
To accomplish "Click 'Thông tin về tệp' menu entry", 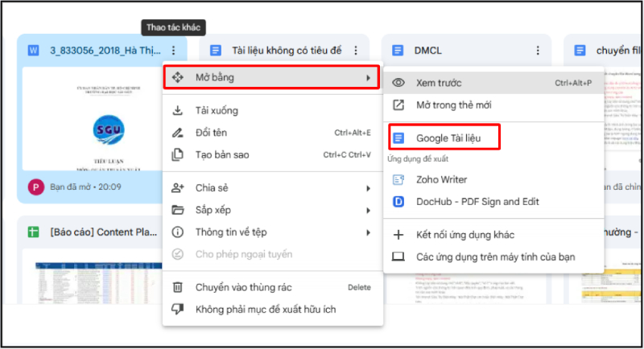I will pyautogui.click(x=273, y=232).
